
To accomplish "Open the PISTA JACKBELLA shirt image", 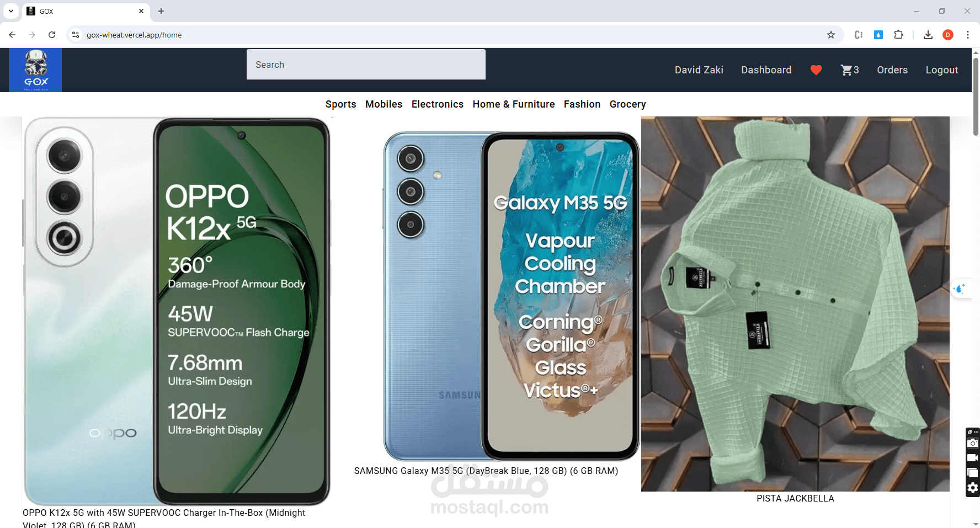I will click(x=795, y=304).
